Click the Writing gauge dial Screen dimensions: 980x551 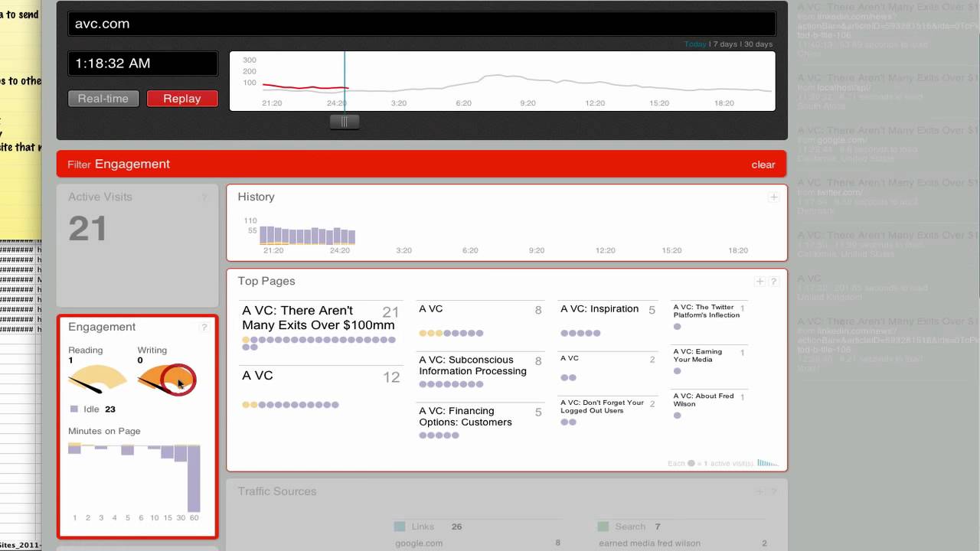[166, 379]
